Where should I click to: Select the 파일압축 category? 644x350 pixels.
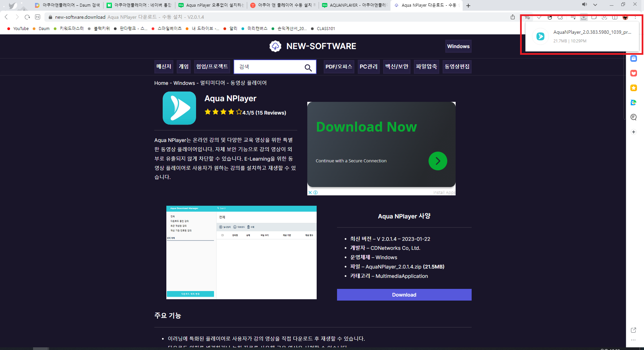click(427, 66)
